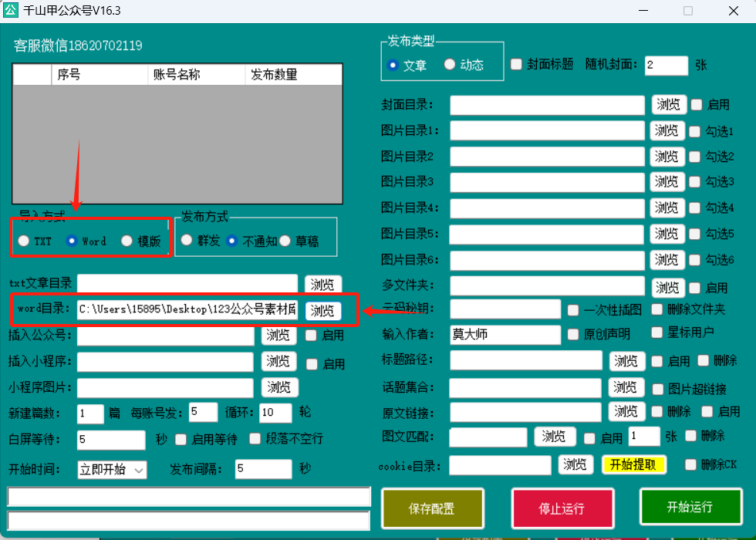Click the 账号名称 column header
This screenshot has height=540, width=756.
pos(196,75)
